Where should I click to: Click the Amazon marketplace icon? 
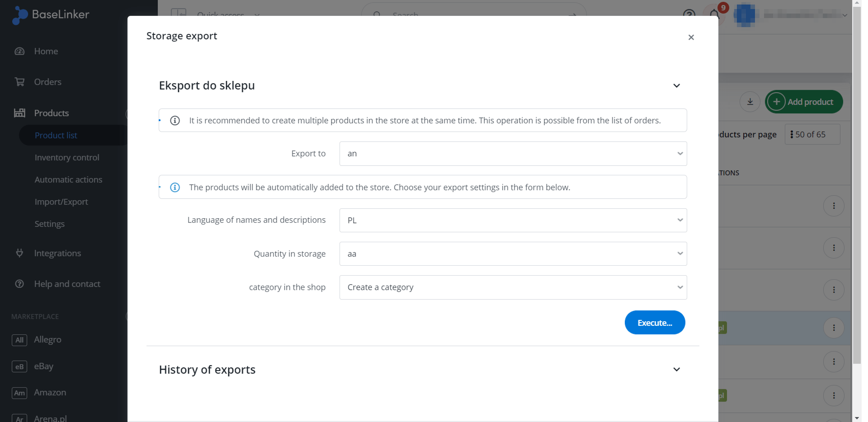click(19, 393)
